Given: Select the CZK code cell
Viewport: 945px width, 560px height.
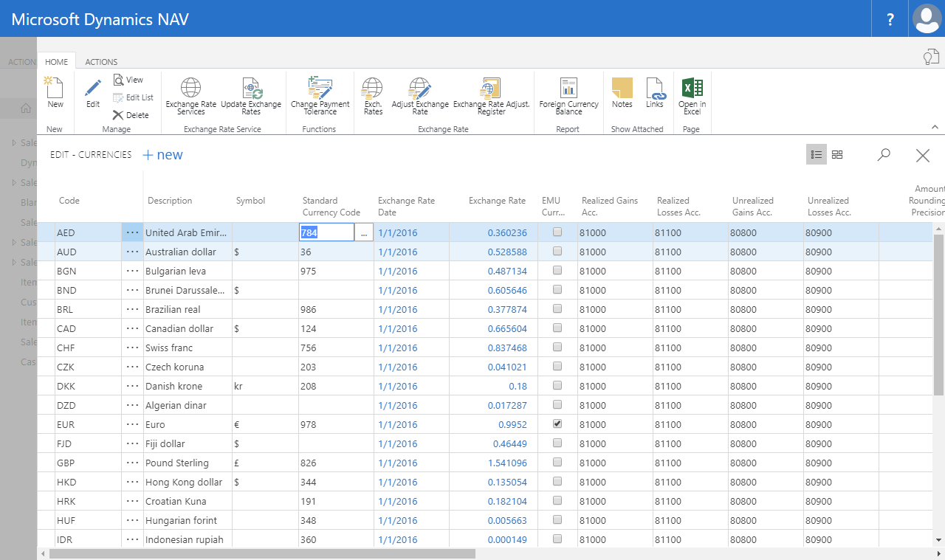Looking at the screenshot, I should [x=88, y=367].
